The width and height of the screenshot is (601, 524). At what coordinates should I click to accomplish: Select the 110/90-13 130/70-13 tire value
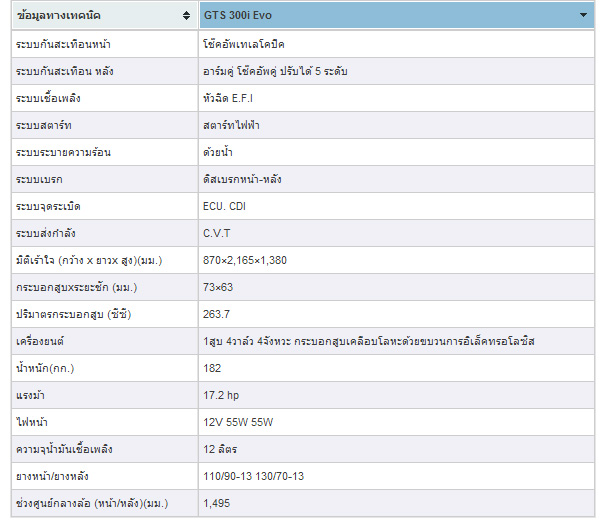click(253, 476)
